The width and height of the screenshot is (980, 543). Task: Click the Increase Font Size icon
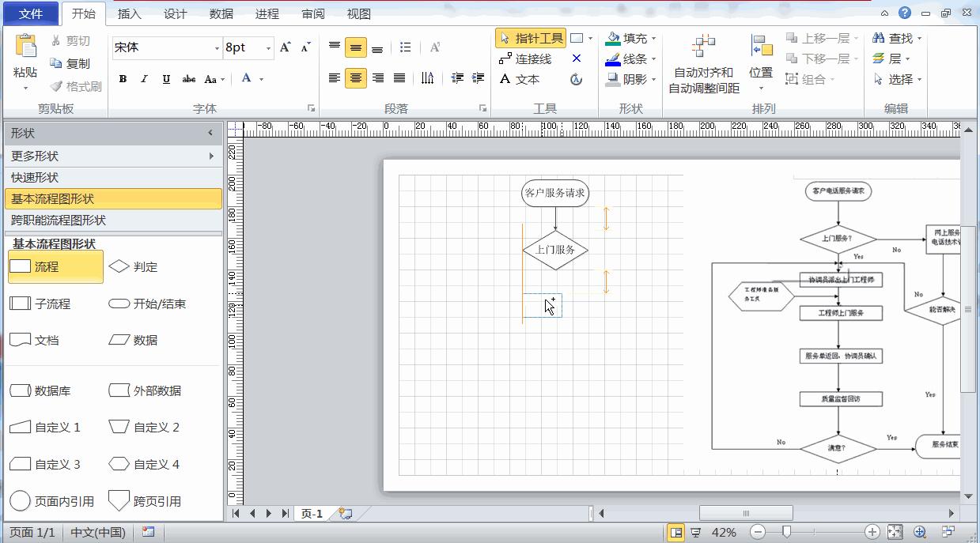(x=286, y=47)
